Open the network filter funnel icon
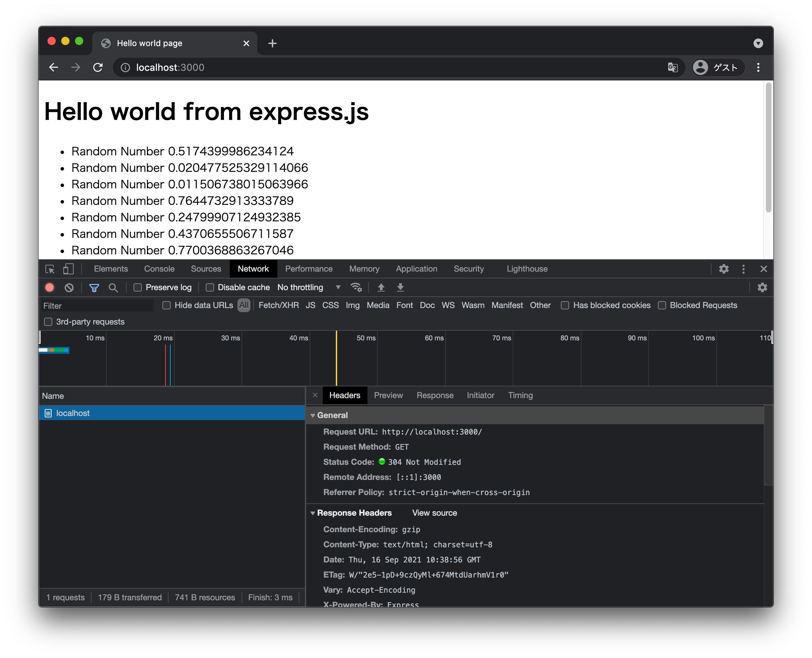812x658 pixels. pyautogui.click(x=94, y=287)
